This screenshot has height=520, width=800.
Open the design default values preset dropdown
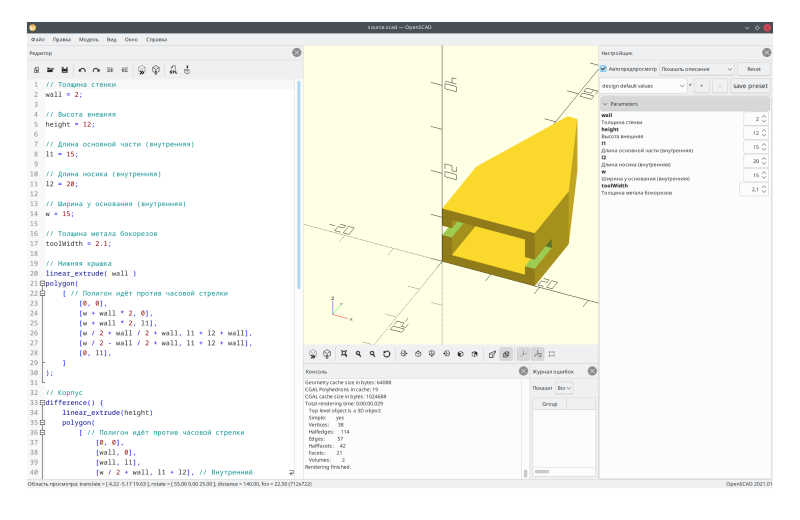pyautogui.click(x=643, y=86)
